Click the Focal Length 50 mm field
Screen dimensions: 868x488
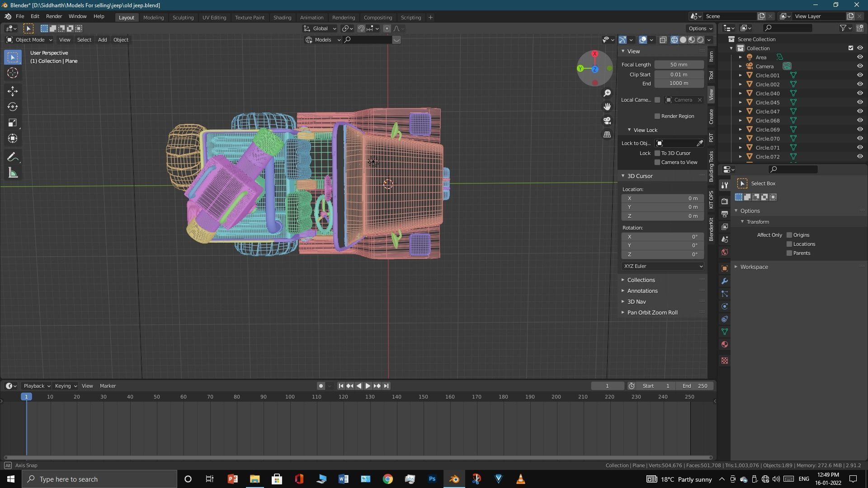click(679, 65)
